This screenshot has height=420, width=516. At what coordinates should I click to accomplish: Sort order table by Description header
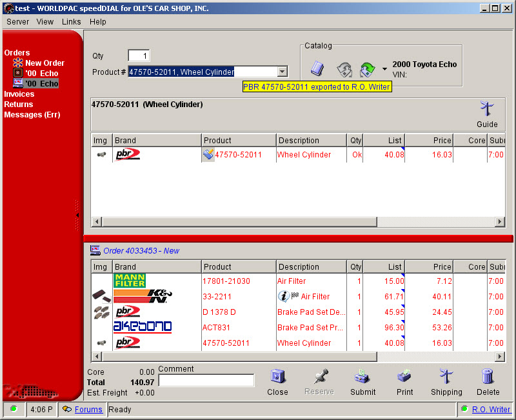pyautogui.click(x=312, y=266)
